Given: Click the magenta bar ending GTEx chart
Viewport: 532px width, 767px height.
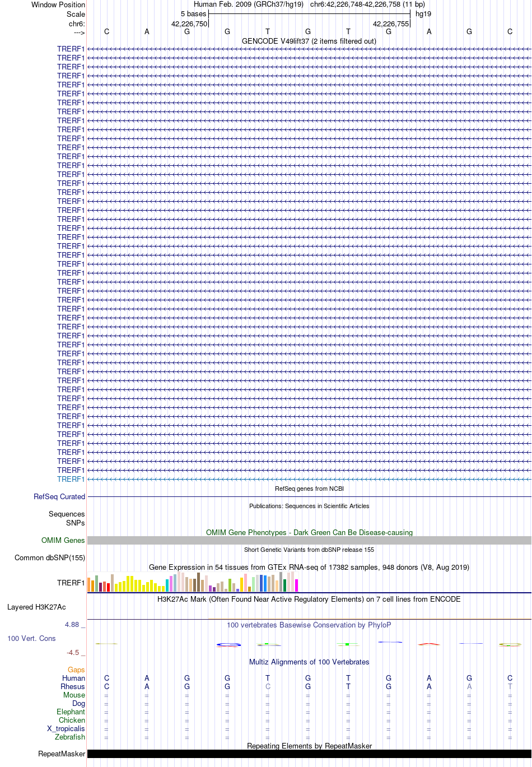Looking at the screenshot, I should tap(296, 585).
